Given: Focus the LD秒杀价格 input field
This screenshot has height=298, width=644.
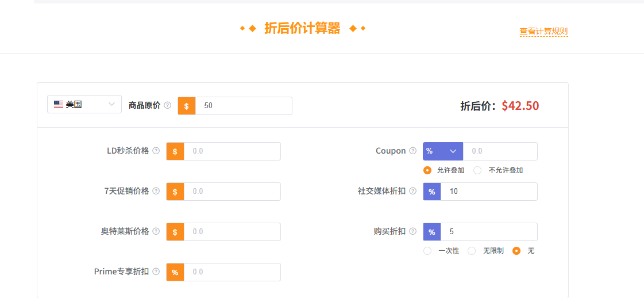Looking at the screenshot, I should [232, 151].
